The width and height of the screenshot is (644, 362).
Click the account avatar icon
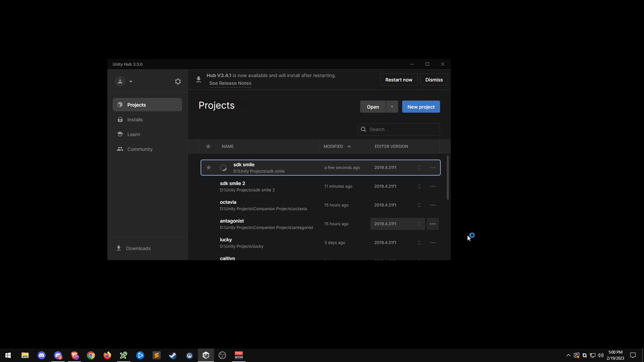point(120,82)
